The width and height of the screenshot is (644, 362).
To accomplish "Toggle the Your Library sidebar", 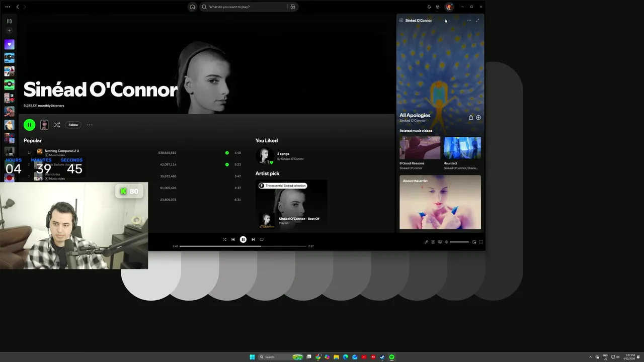I will [9, 21].
